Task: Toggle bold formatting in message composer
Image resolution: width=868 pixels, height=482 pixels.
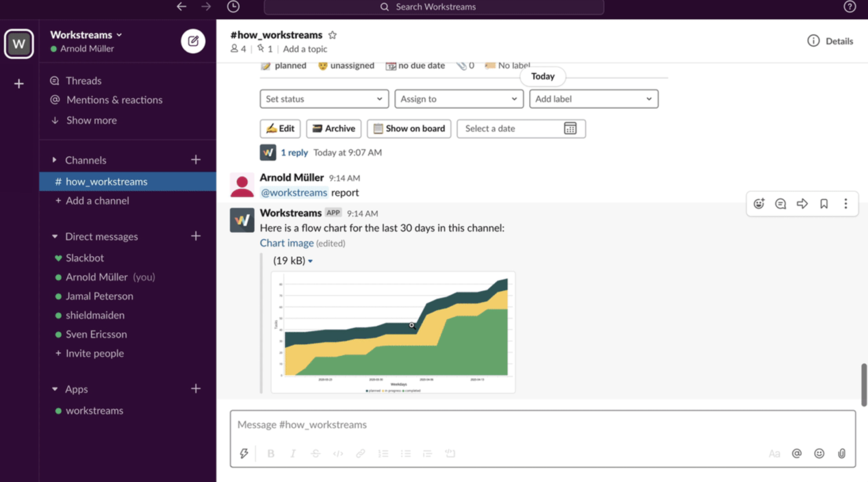Action: 271,453
